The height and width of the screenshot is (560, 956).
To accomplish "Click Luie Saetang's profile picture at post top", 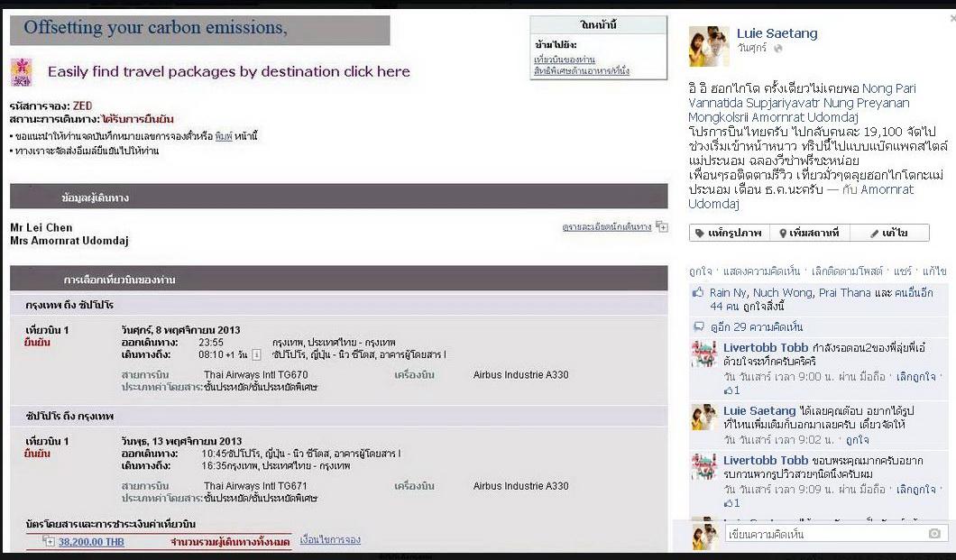I will [709, 46].
